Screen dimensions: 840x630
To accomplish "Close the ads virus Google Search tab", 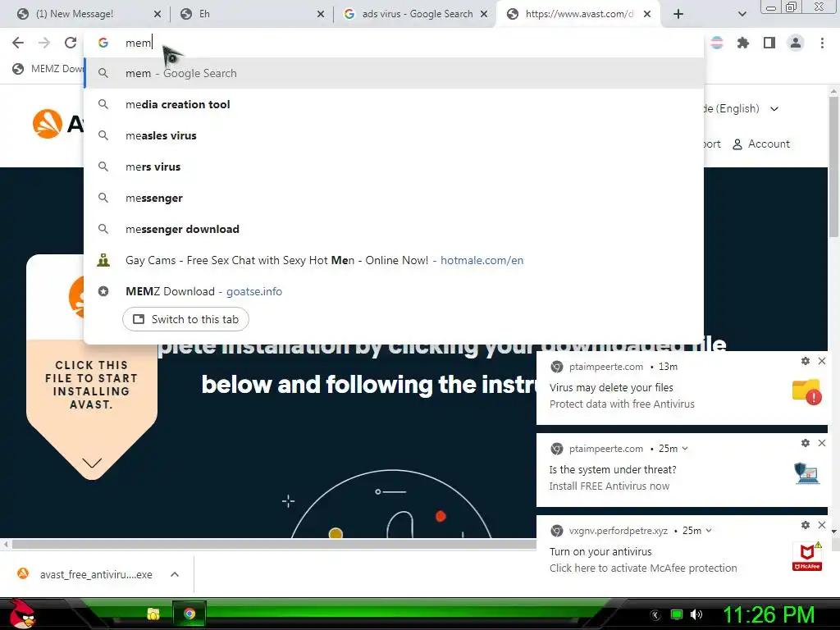I will 484,14.
